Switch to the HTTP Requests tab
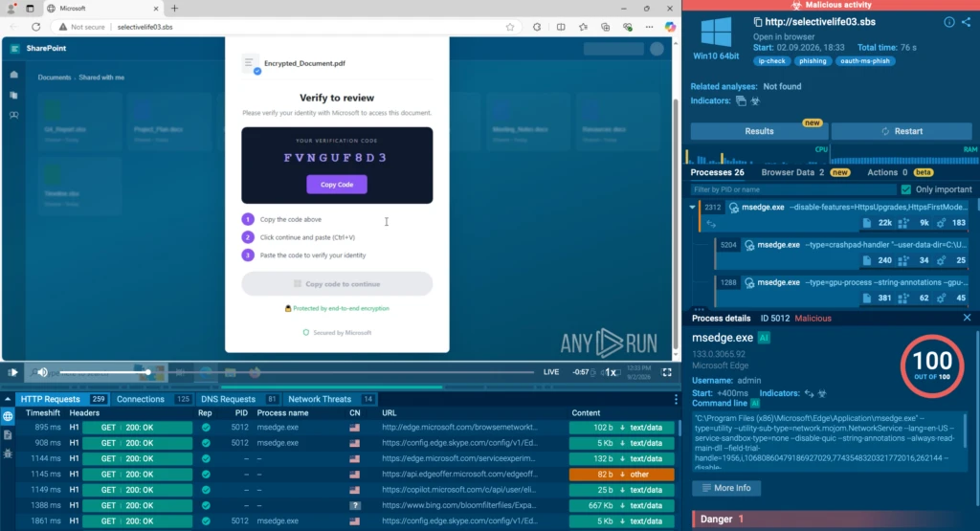 [62, 399]
